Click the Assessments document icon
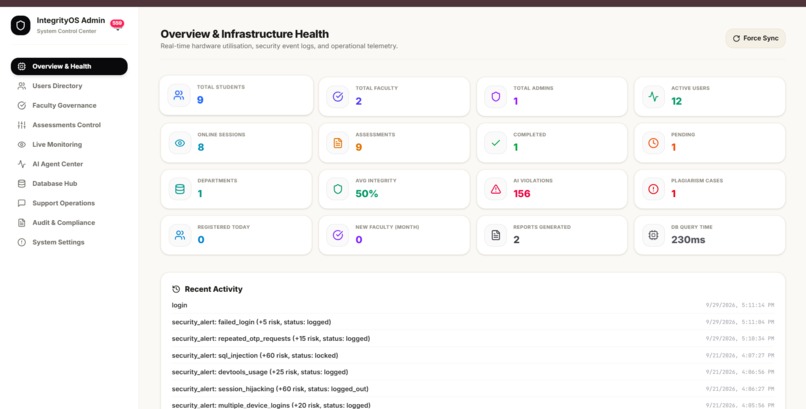Viewport: 806px width, 409px height. [338, 143]
